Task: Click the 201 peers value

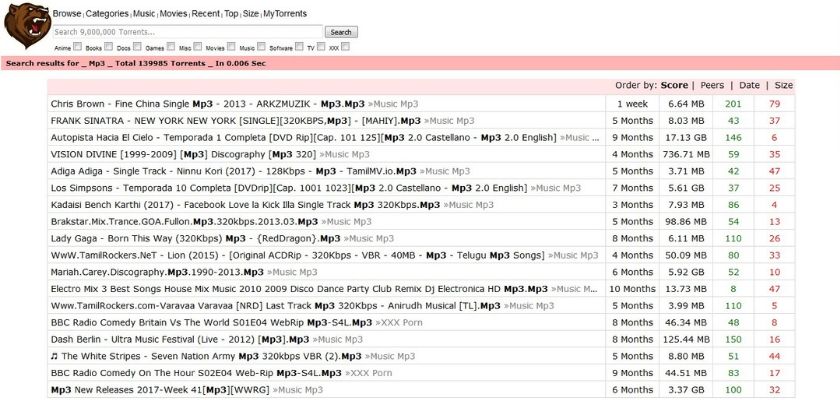Action: [733, 104]
